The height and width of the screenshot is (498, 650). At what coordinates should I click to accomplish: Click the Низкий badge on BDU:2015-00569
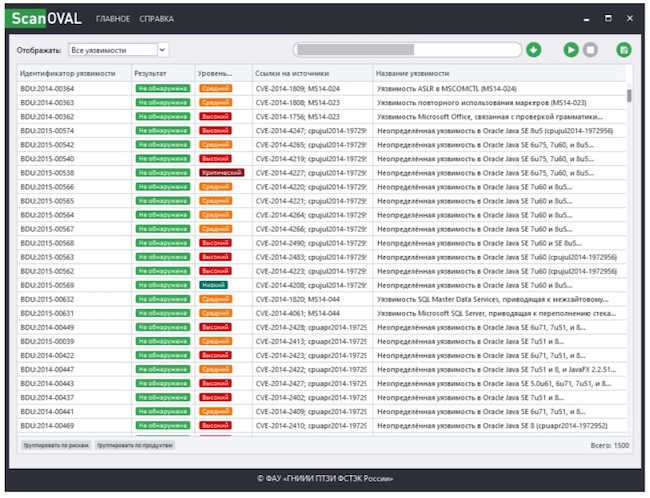(213, 285)
